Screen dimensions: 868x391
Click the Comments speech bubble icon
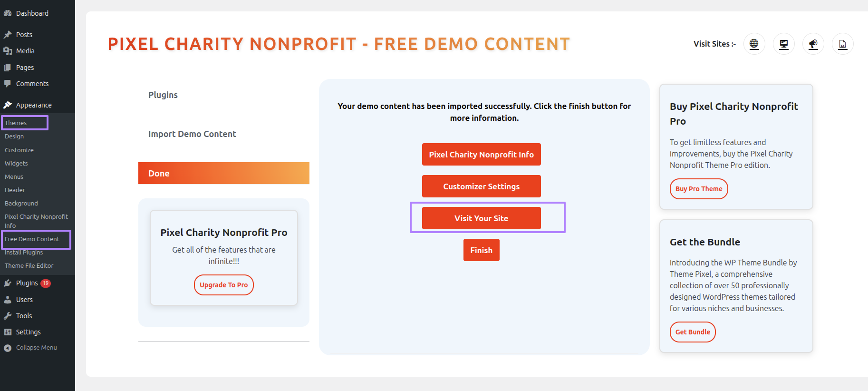pos(8,84)
